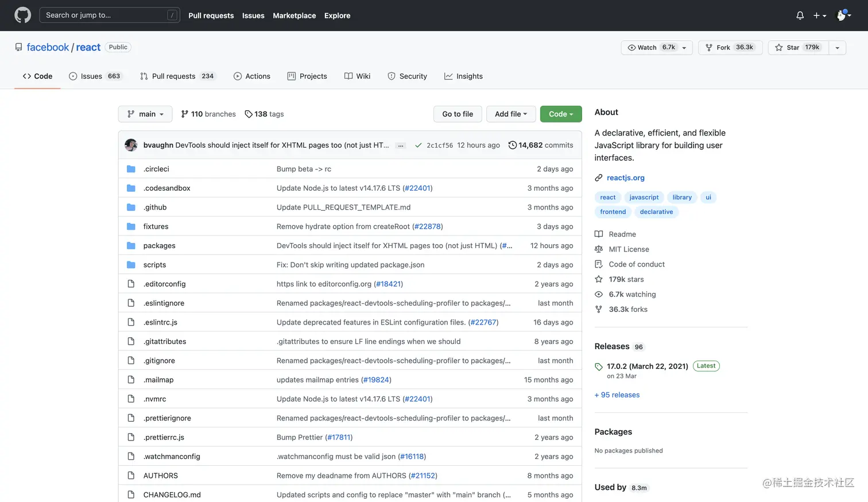The height and width of the screenshot is (502, 868).
Task: Switch to the Projects tab
Action: point(307,76)
